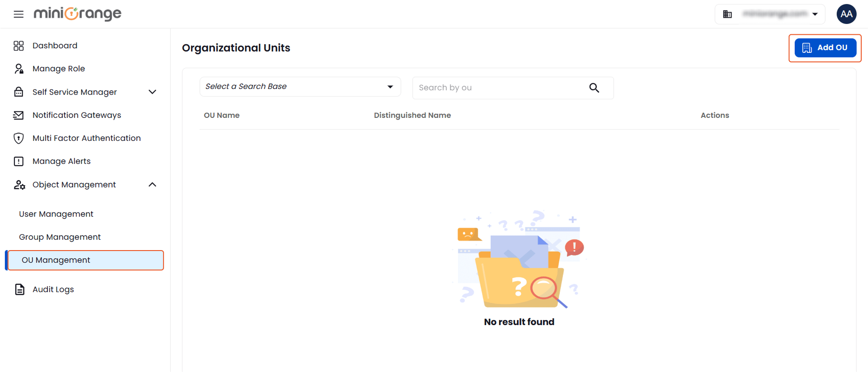Click the hamburger menu icon

click(19, 14)
